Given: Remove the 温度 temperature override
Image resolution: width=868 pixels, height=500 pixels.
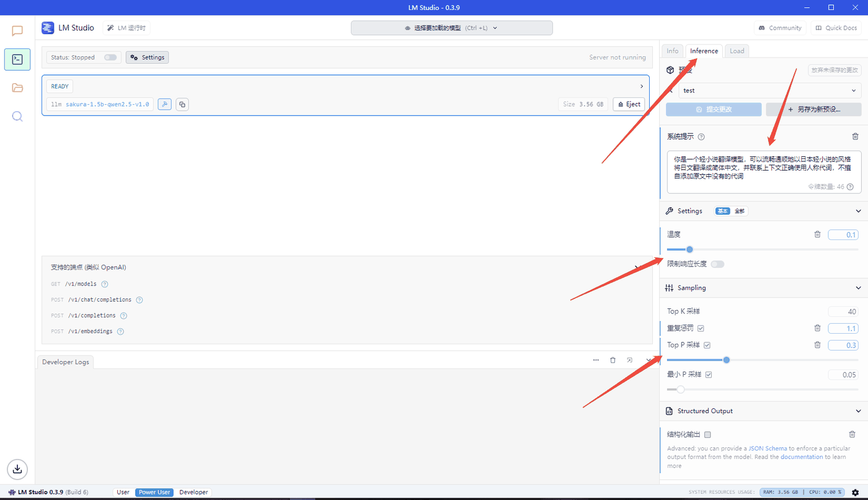Looking at the screenshot, I should point(817,234).
